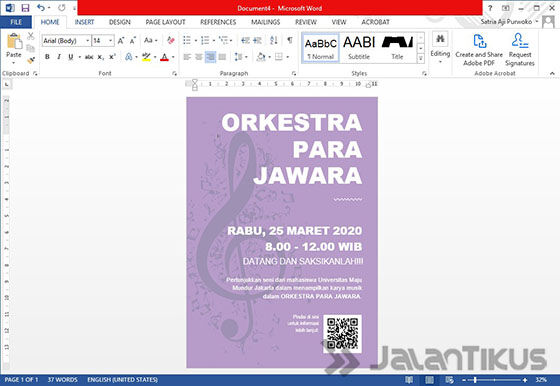The image size is (560, 386).
Task: Click the Sort A-Z icon
Action: coord(274,40)
